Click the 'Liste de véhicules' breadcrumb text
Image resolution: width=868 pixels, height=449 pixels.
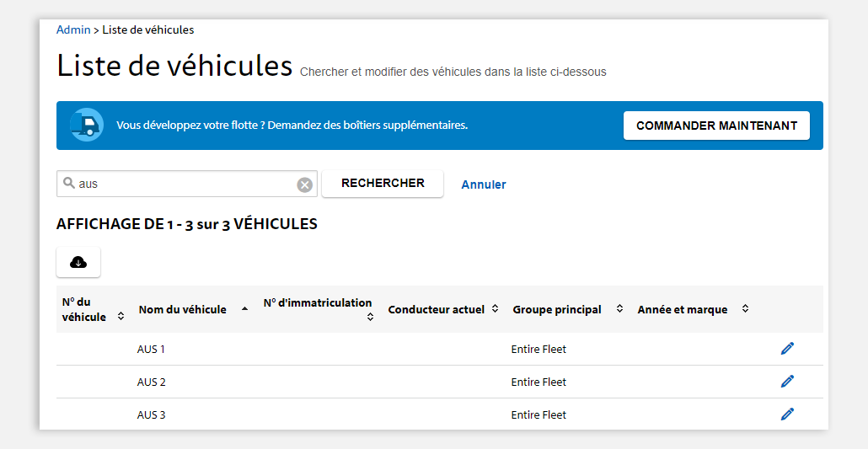(147, 29)
